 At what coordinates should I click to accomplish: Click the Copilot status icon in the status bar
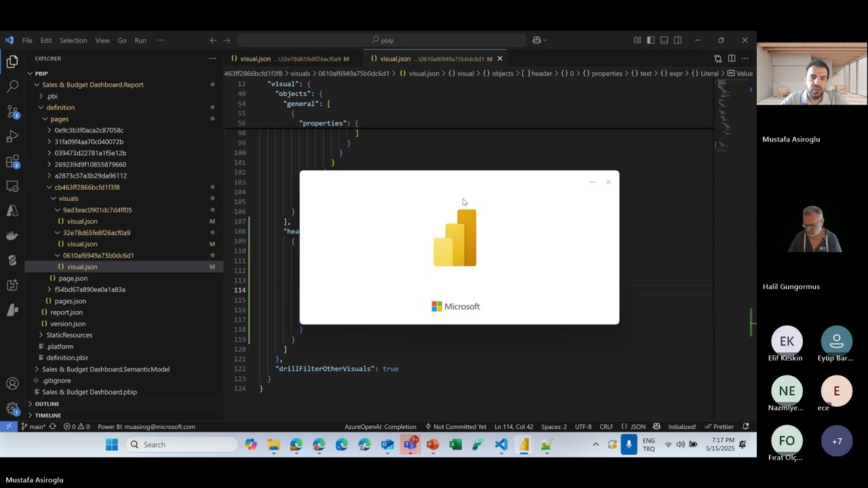[x=656, y=427]
